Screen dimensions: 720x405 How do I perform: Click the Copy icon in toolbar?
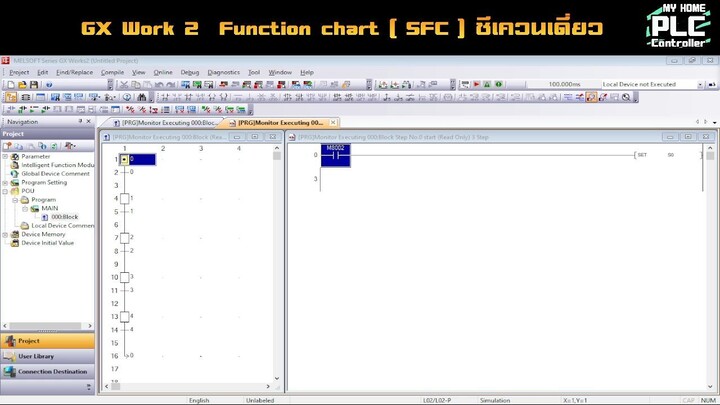pos(135,84)
